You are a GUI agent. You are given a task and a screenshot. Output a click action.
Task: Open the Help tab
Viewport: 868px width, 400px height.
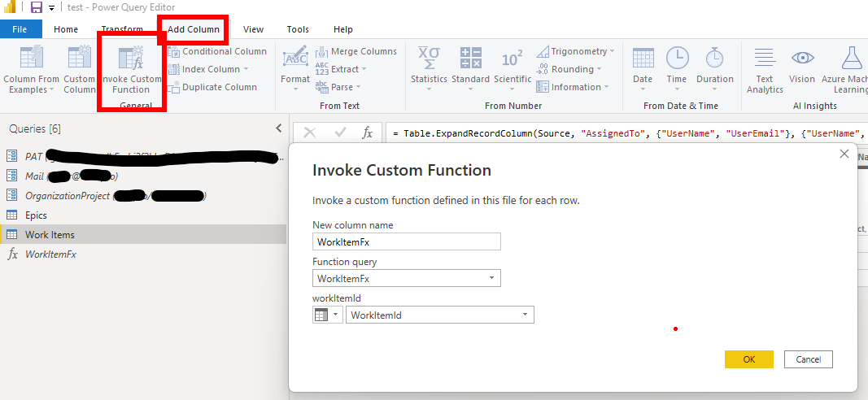pyautogui.click(x=343, y=29)
